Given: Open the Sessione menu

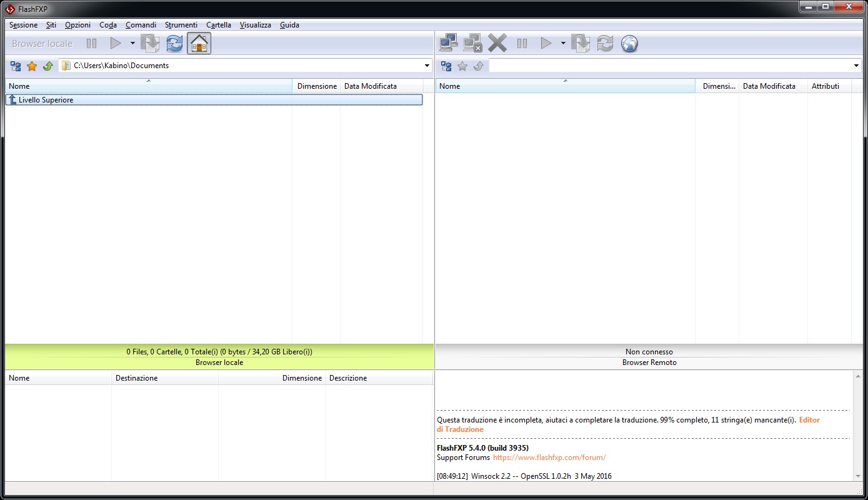Looking at the screenshot, I should point(23,25).
